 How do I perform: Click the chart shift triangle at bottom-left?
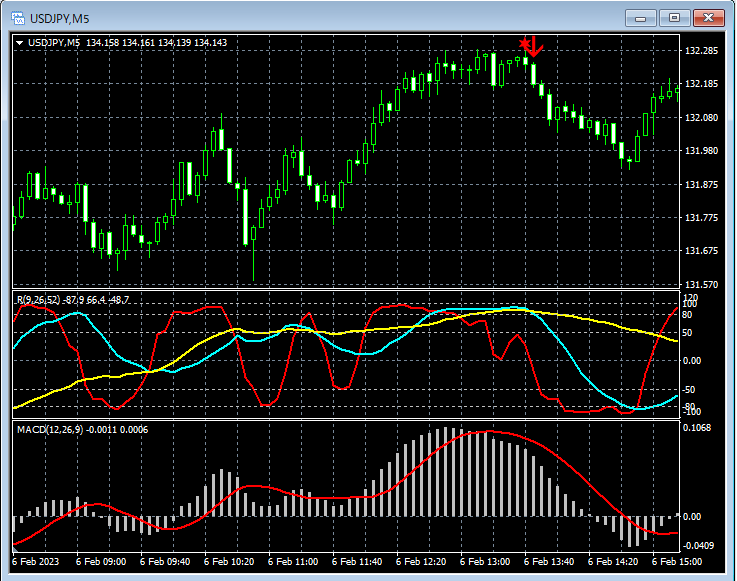pyautogui.click(x=16, y=549)
